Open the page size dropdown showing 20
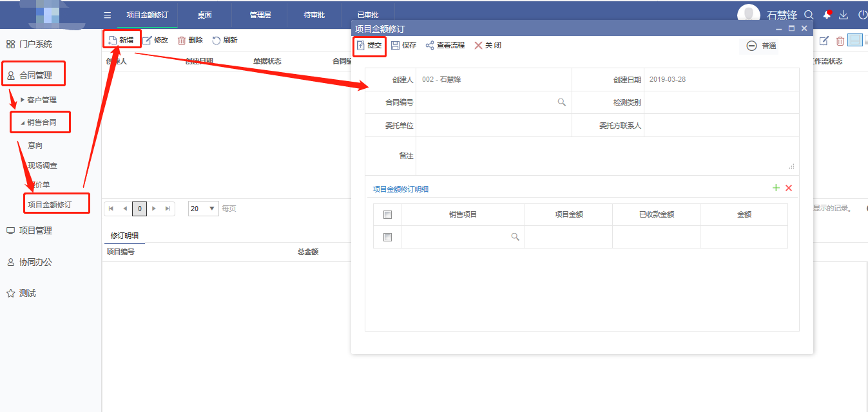The height and width of the screenshot is (412, 868). [x=204, y=209]
